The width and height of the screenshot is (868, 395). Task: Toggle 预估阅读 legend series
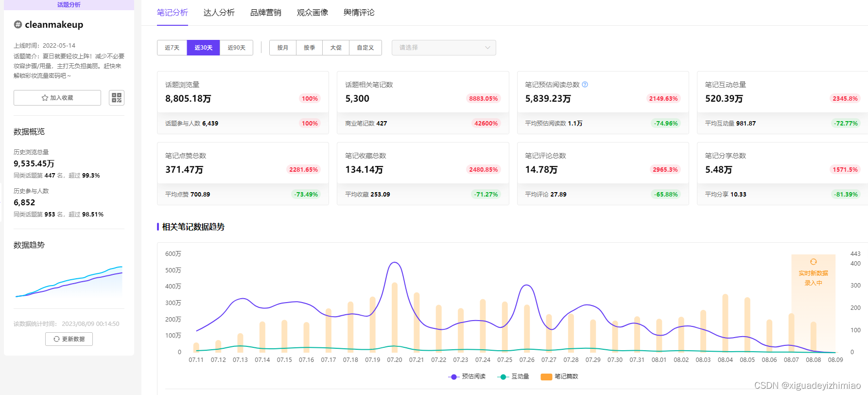point(467,377)
